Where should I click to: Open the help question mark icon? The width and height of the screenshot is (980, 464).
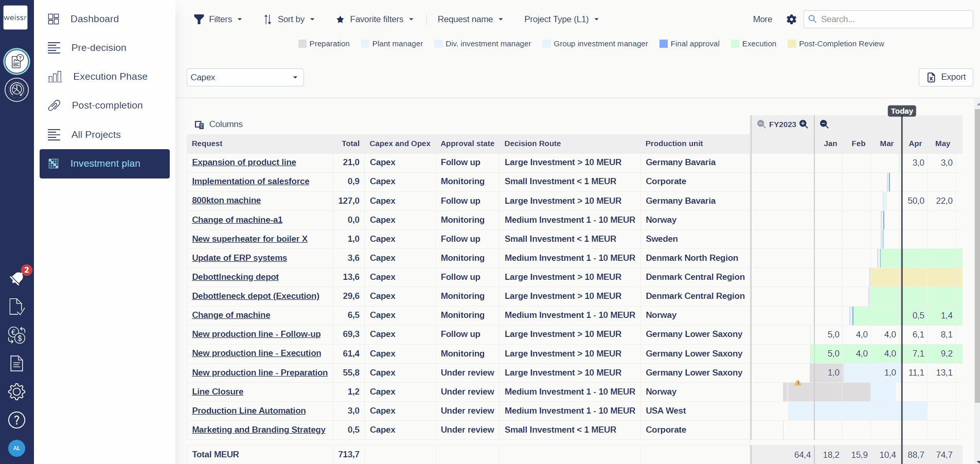[x=17, y=420]
